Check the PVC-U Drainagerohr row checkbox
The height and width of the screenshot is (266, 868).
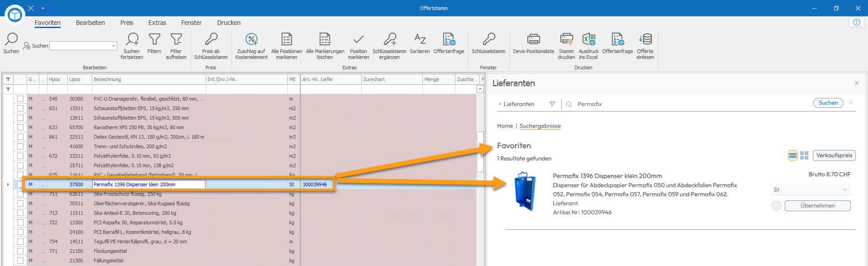tap(20, 99)
